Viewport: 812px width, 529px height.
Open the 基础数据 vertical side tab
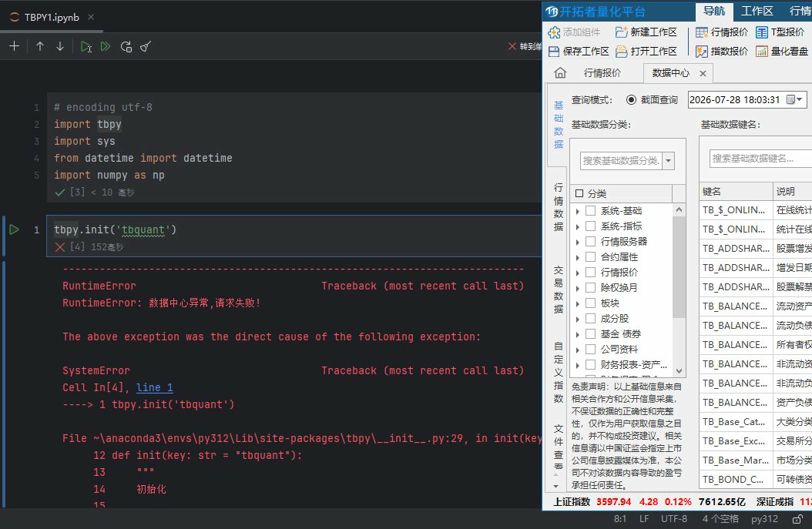click(559, 125)
